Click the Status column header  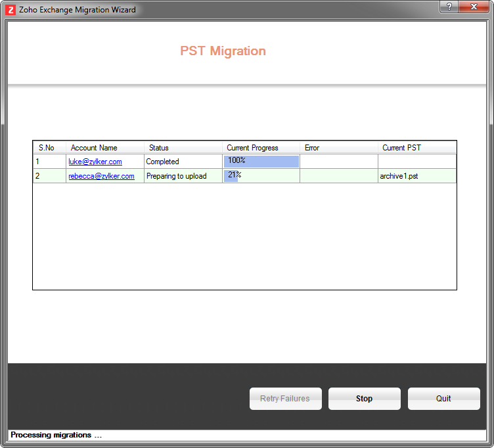point(159,148)
